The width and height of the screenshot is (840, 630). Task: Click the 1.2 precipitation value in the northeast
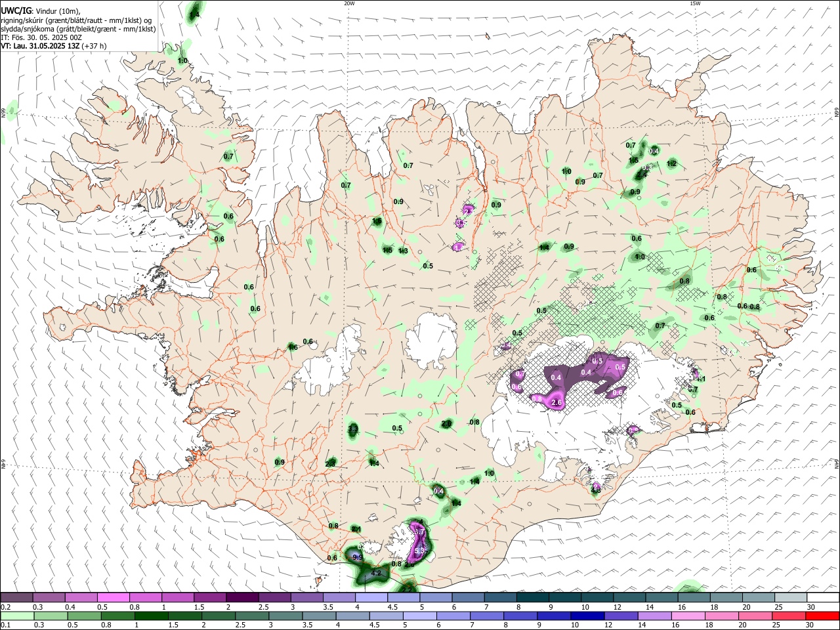click(671, 163)
